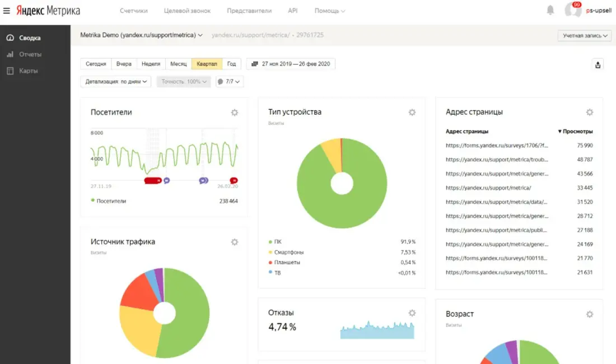Image resolution: width=616 pixels, height=364 pixels.
Task: Switch period to Год
Action: coord(232,64)
